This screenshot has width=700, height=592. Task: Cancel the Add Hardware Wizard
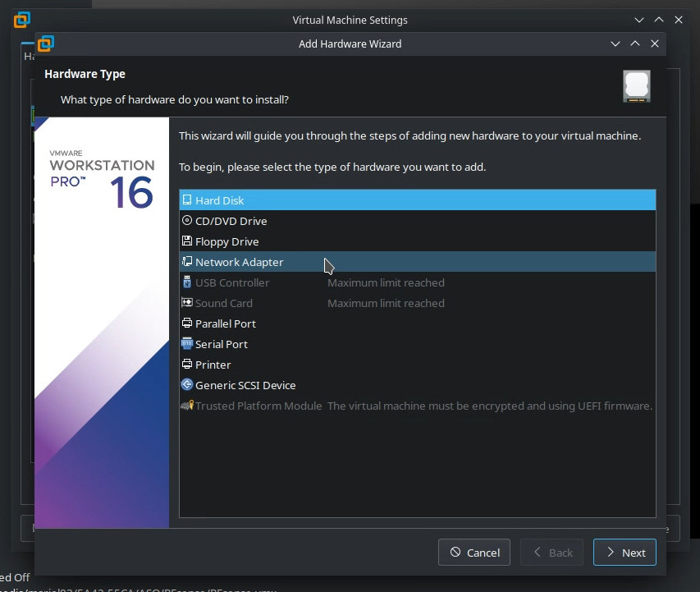click(474, 553)
